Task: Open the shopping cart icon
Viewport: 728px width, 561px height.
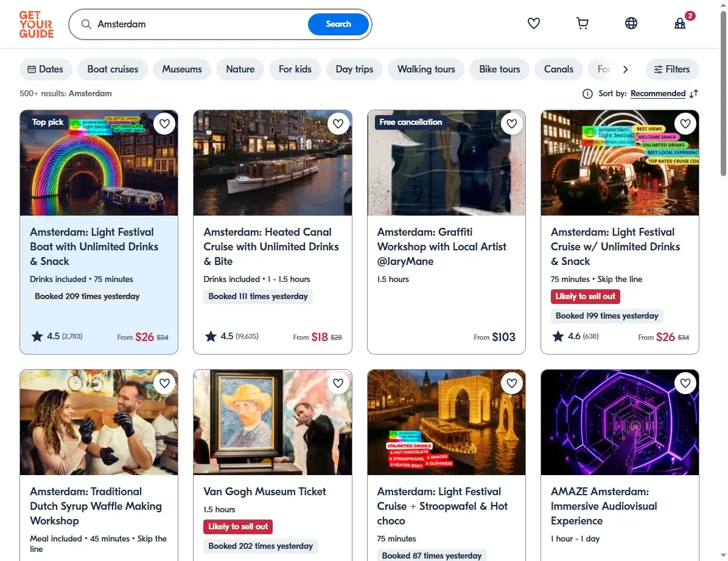Action: [x=582, y=23]
